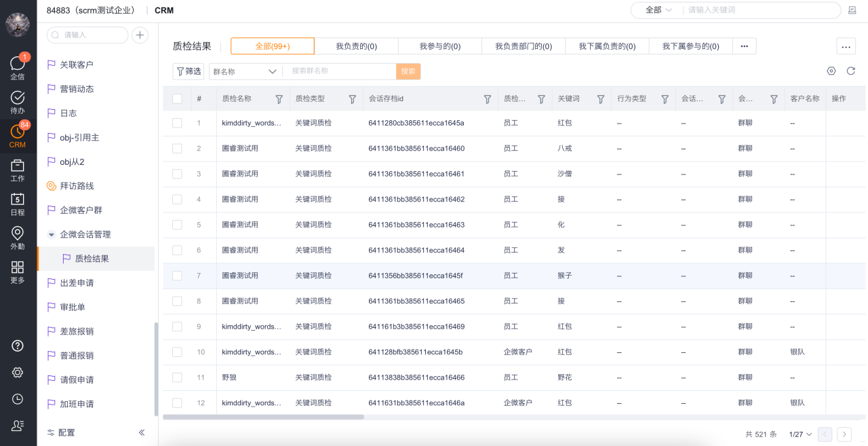This screenshot has width=868, height=446.
Task: Check the row 5 checkbox
Action: point(177,225)
